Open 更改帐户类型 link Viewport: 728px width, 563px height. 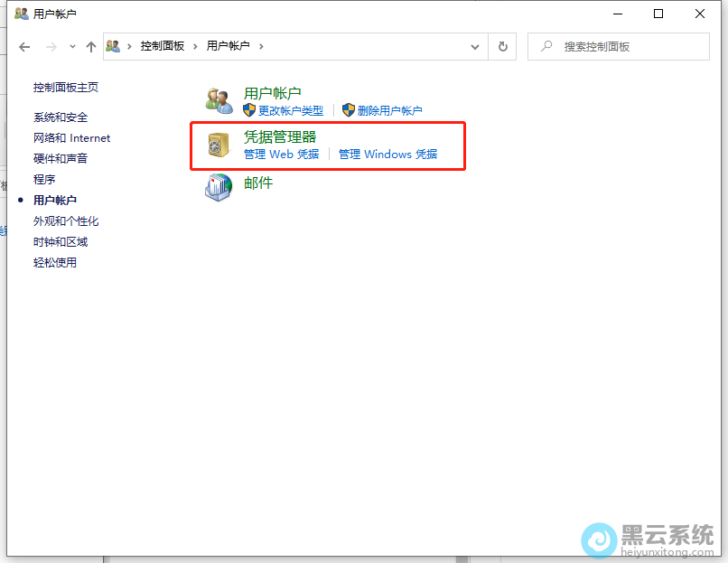tap(290, 110)
